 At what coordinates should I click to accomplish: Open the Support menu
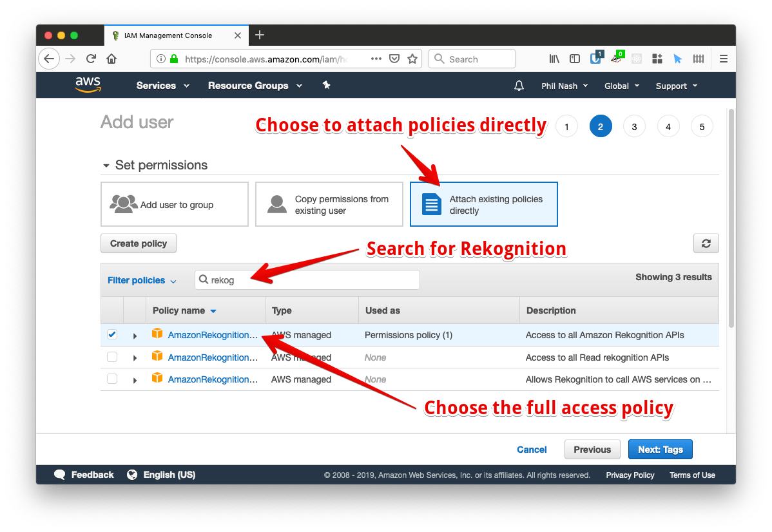[x=676, y=86]
